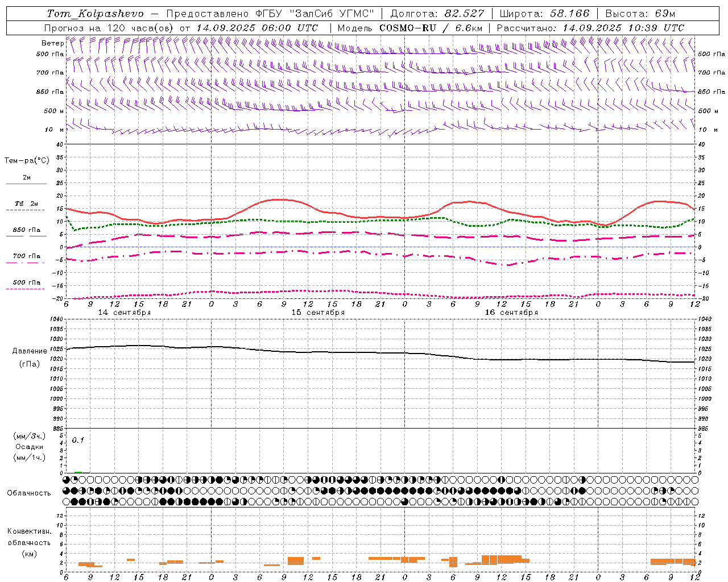Click the '(км)' unit label
This screenshot has width=728, height=582.
click(29, 554)
